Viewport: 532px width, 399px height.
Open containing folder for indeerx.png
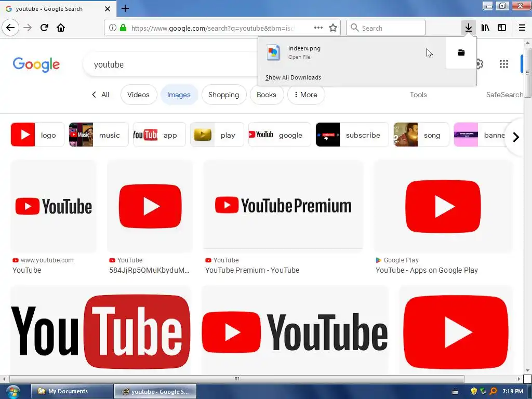click(x=461, y=52)
